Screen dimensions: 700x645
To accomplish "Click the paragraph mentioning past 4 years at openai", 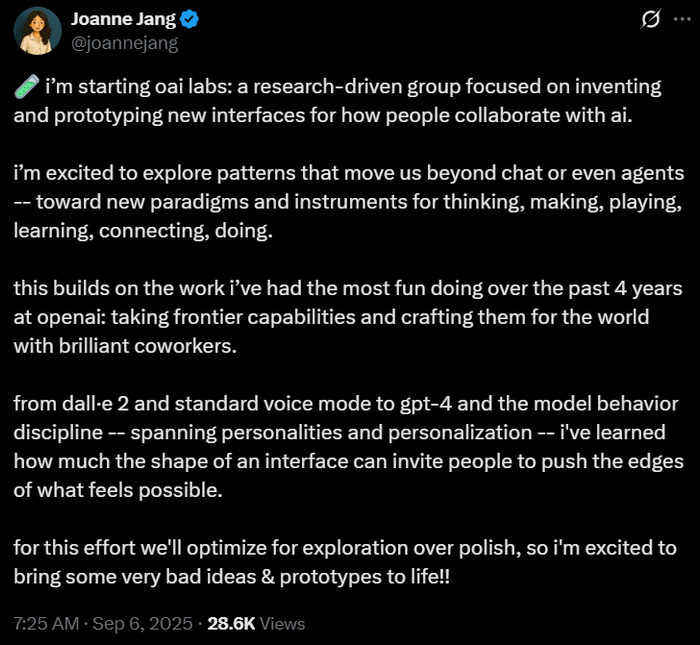I will tap(348, 317).
